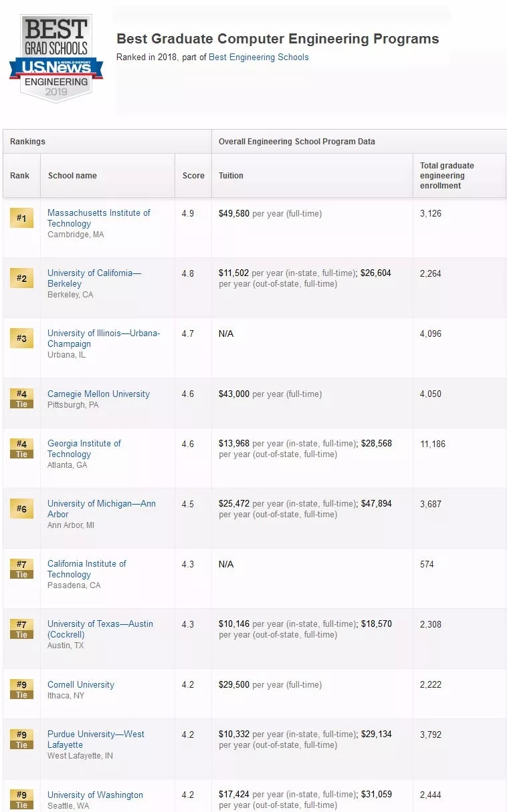Open the University of Michigan—Ann Arbor link

(101, 509)
